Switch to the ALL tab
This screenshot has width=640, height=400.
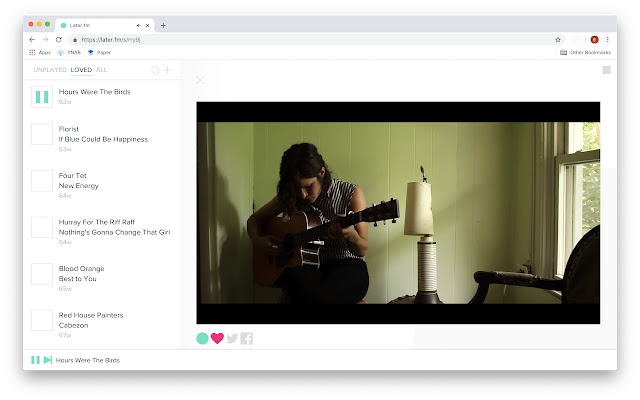click(102, 70)
